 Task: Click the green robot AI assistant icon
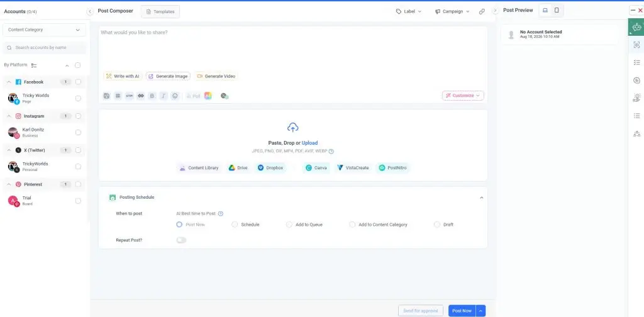tap(636, 28)
